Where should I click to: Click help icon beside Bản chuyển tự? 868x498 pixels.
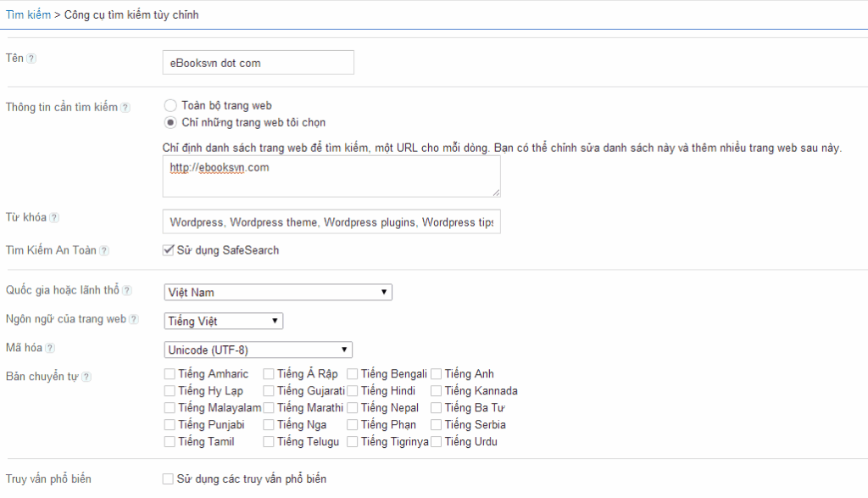86,377
